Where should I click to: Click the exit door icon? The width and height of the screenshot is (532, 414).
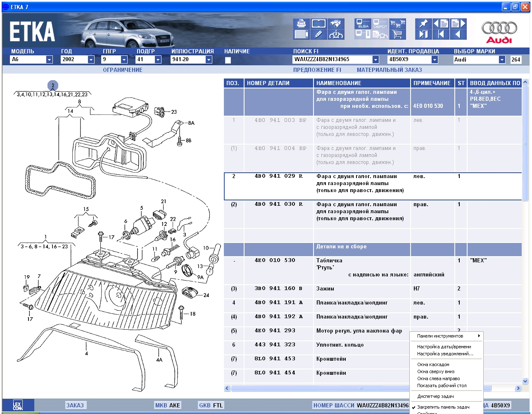click(x=423, y=34)
